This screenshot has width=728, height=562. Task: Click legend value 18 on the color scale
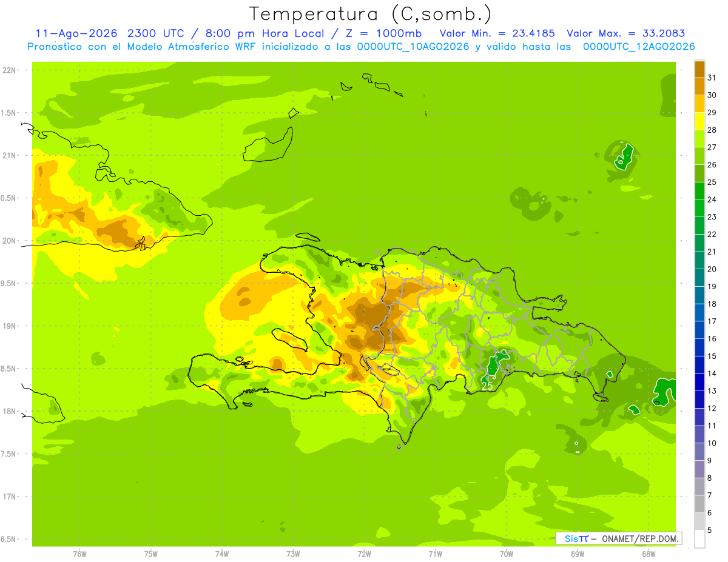point(712,304)
